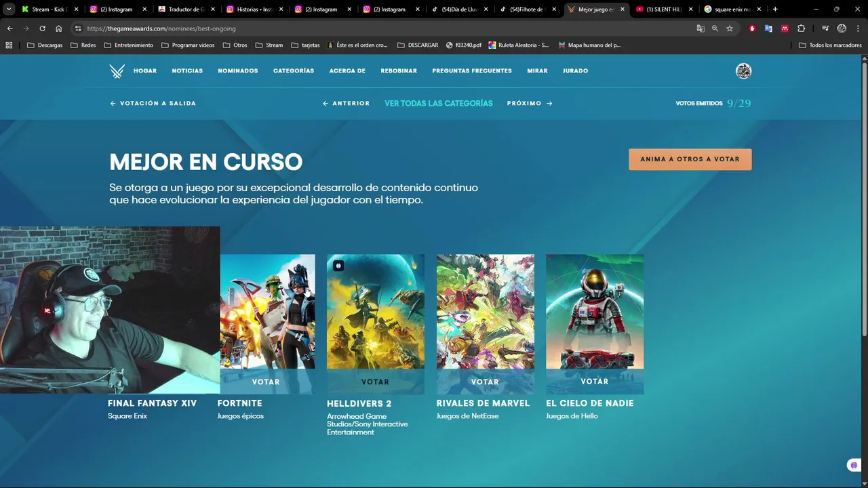Reload the current page
868x488 pixels.
pyautogui.click(x=42, y=28)
